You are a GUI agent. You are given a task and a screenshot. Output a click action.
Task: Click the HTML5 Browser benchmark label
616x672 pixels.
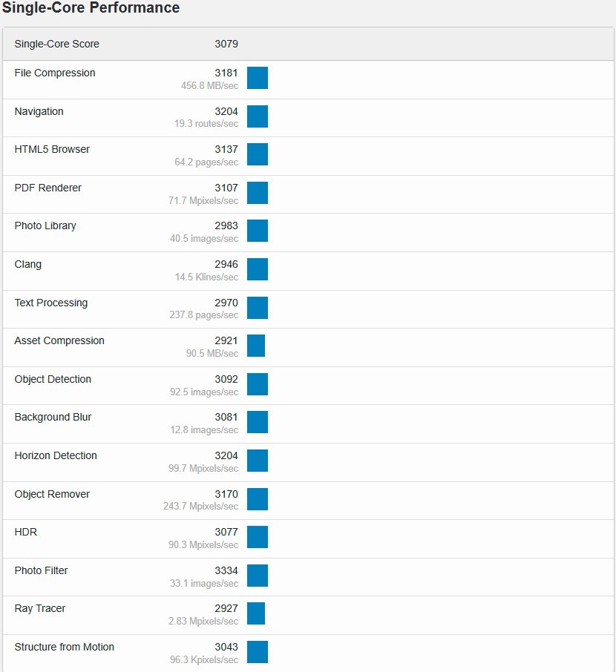pyautogui.click(x=52, y=149)
